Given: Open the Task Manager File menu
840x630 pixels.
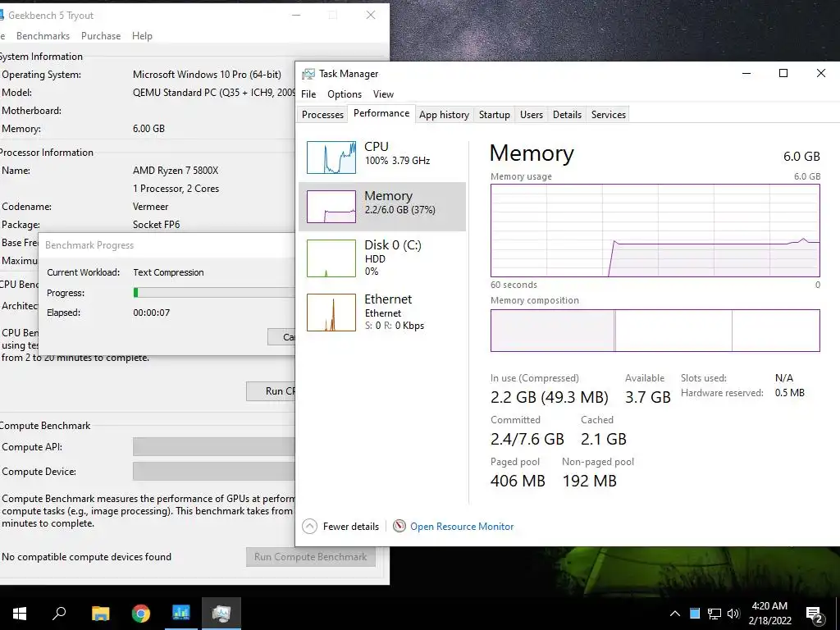Looking at the screenshot, I should pyautogui.click(x=308, y=94).
